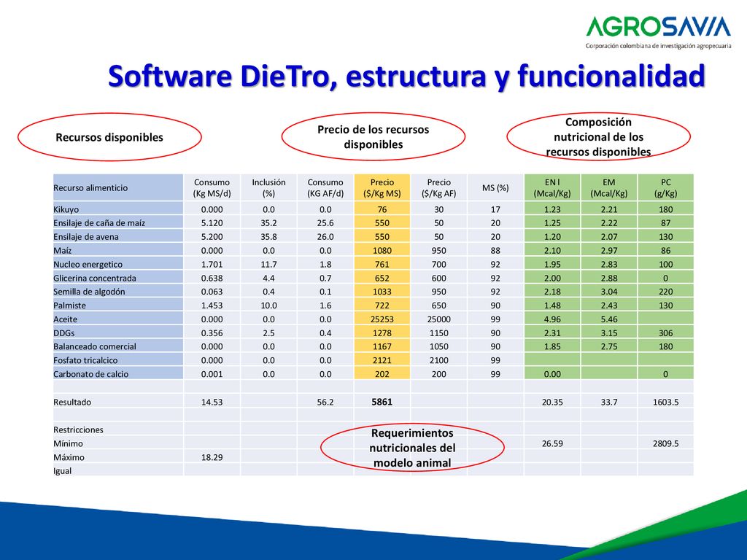This screenshot has width=747, height=560.
Task: Select the Resultado PC total 1603.5
Action: click(x=665, y=402)
